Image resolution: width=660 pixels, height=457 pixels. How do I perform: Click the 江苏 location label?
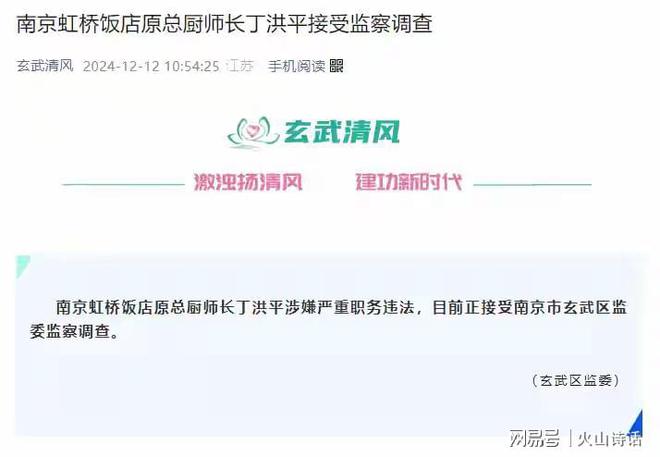[x=240, y=66]
